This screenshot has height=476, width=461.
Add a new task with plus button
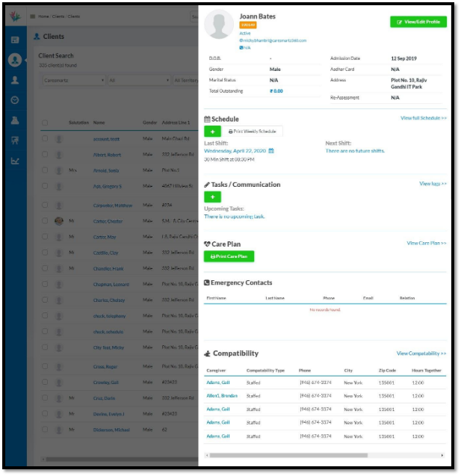coord(212,197)
